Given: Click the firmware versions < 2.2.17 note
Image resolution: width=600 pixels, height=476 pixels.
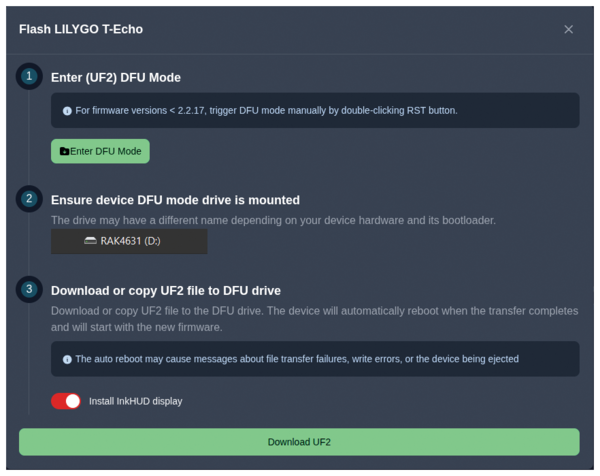Looking at the screenshot, I should pos(266,111).
